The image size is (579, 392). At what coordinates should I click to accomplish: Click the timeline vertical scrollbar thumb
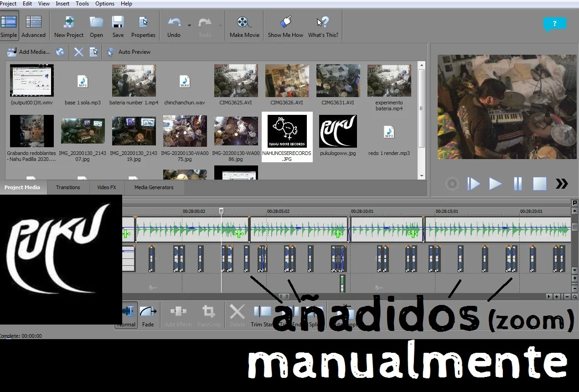[575, 226]
